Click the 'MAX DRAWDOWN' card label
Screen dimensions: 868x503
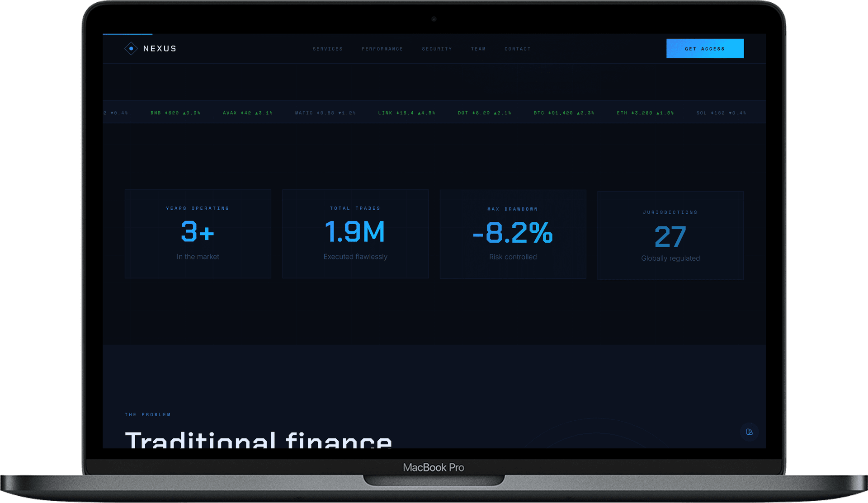[513, 209]
